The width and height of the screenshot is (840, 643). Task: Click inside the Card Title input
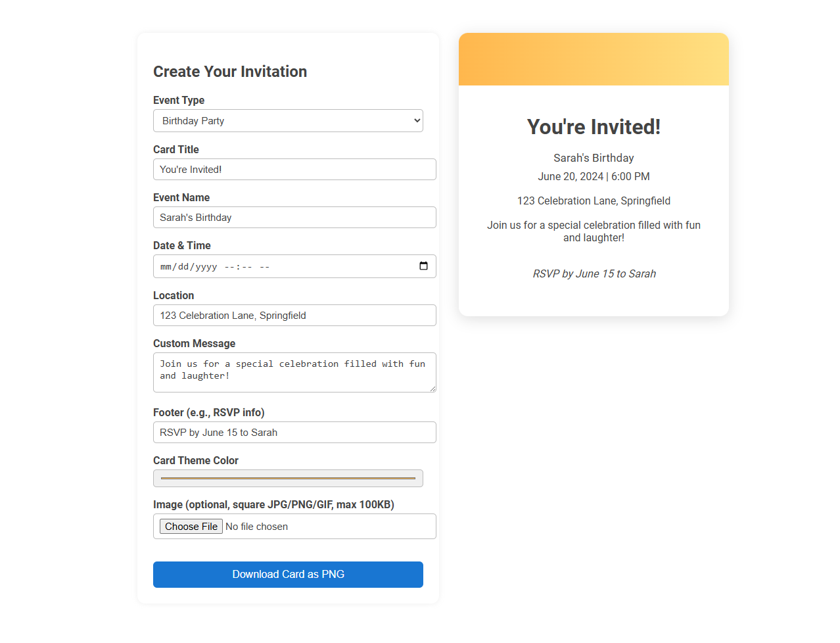point(294,169)
